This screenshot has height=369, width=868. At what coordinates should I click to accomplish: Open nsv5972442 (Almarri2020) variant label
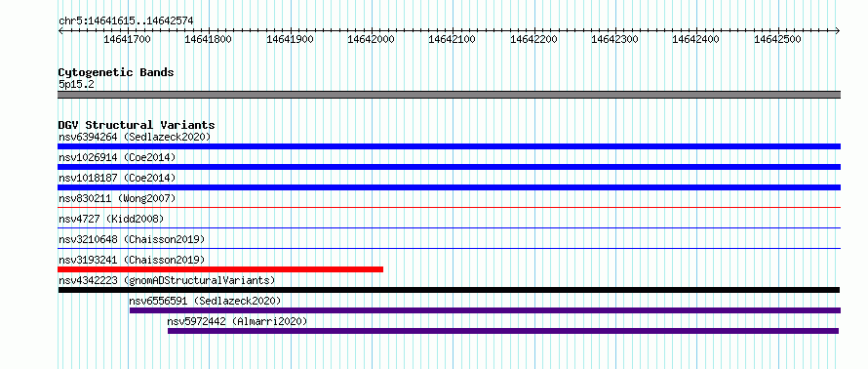(238, 321)
